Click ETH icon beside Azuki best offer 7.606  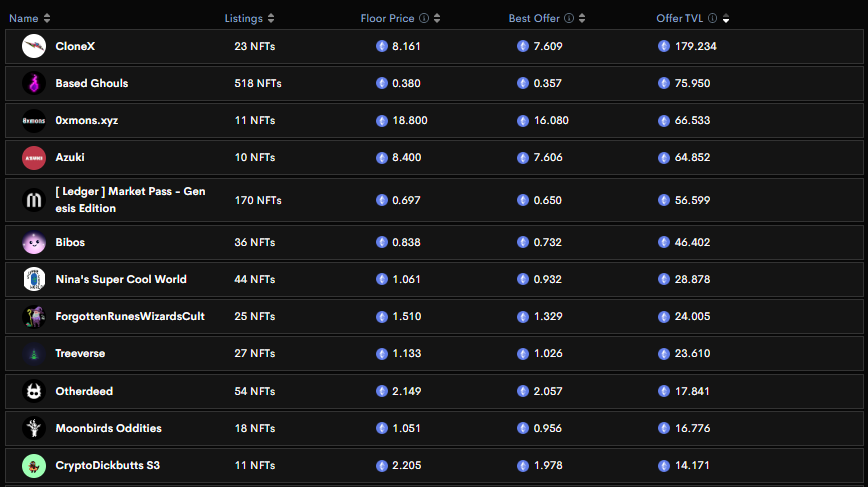[523, 158]
